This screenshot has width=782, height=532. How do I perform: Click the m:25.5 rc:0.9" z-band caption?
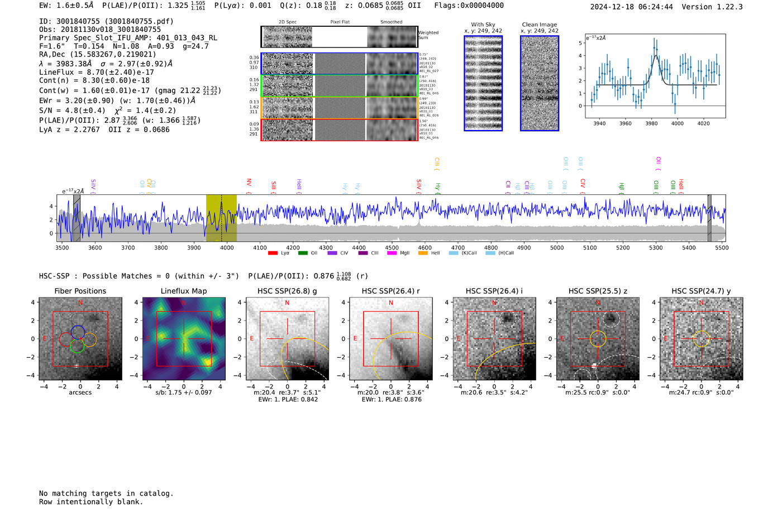point(598,392)
